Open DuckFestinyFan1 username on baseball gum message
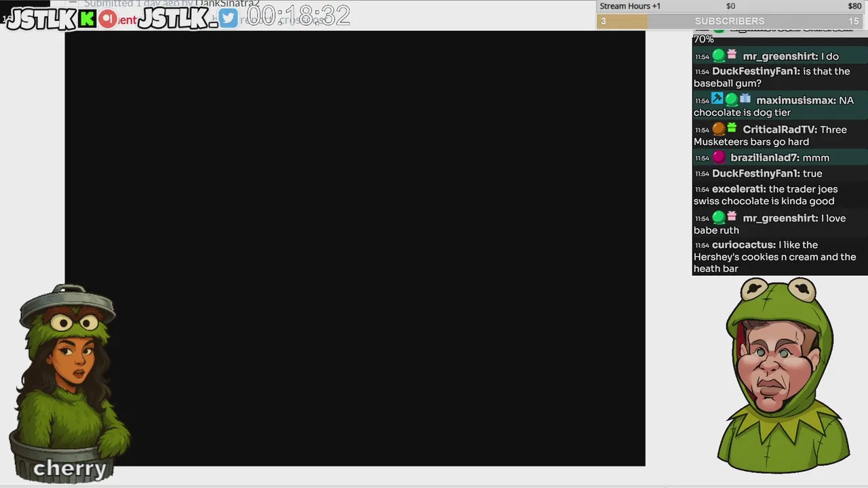The width and height of the screenshot is (868, 488). pyautogui.click(x=756, y=71)
